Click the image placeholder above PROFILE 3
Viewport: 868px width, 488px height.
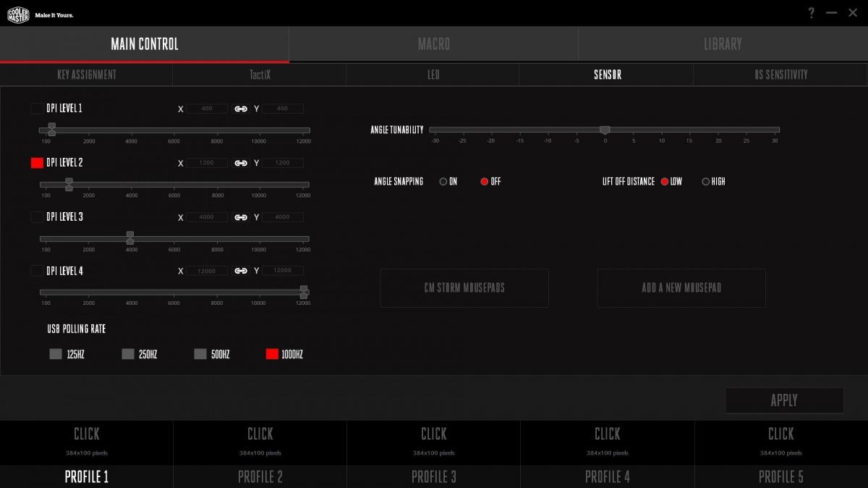click(434, 442)
